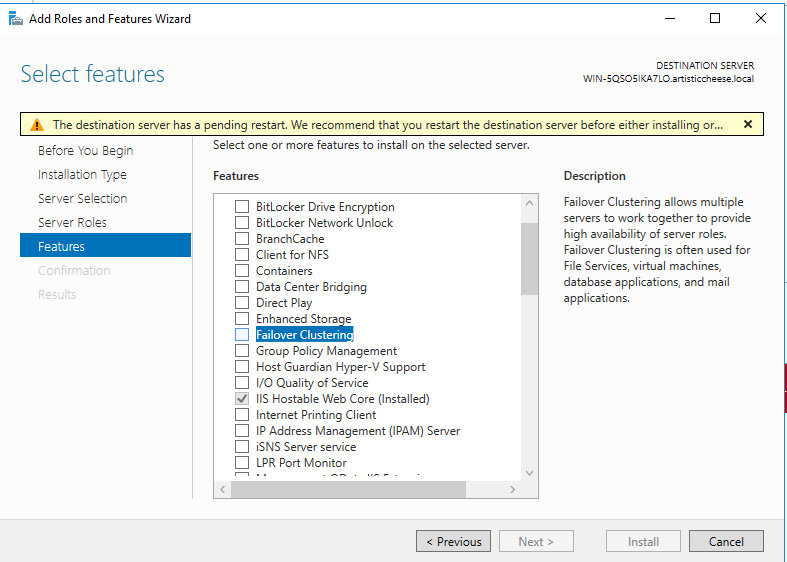Click the horizontal scroll right arrow
The image size is (787, 562).
pyautogui.click(x=512, y=490)
